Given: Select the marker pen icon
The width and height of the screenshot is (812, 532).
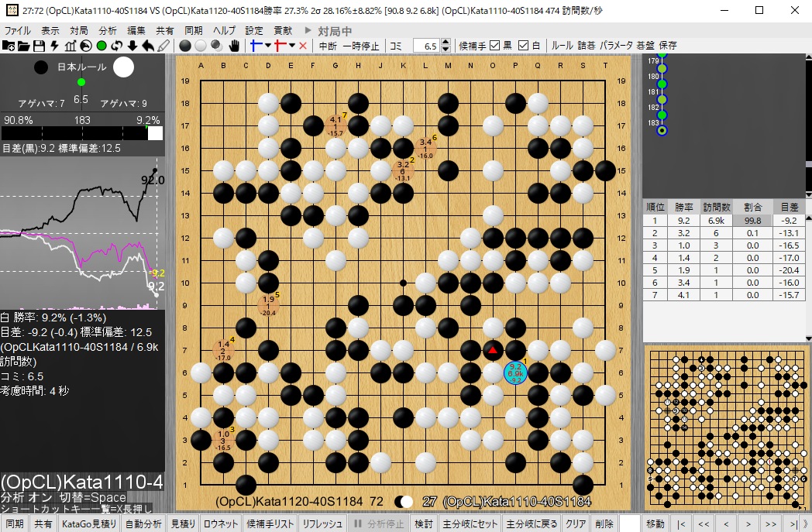Looking at the screenshot, I should pyautogui.click(x=163, y=46).
